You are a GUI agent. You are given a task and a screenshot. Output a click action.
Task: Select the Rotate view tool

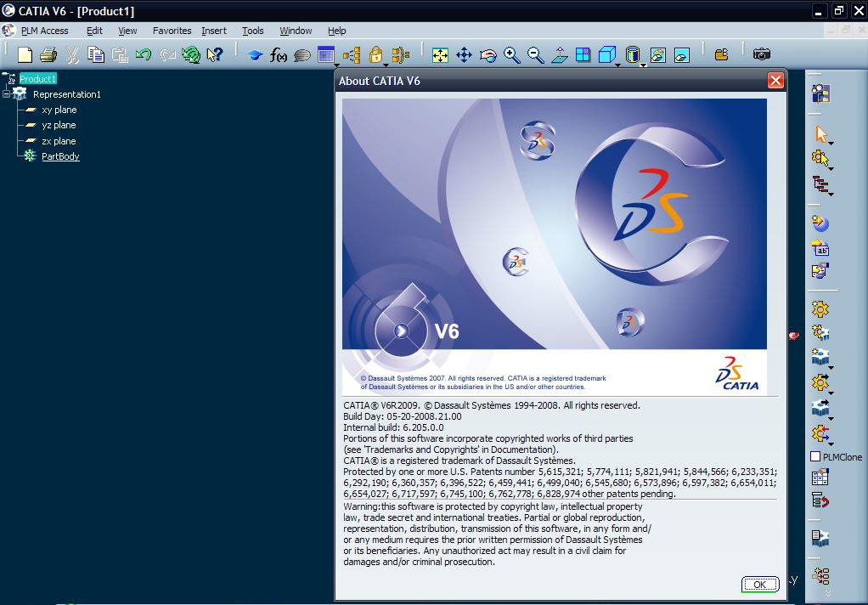(x=488, y=55)
